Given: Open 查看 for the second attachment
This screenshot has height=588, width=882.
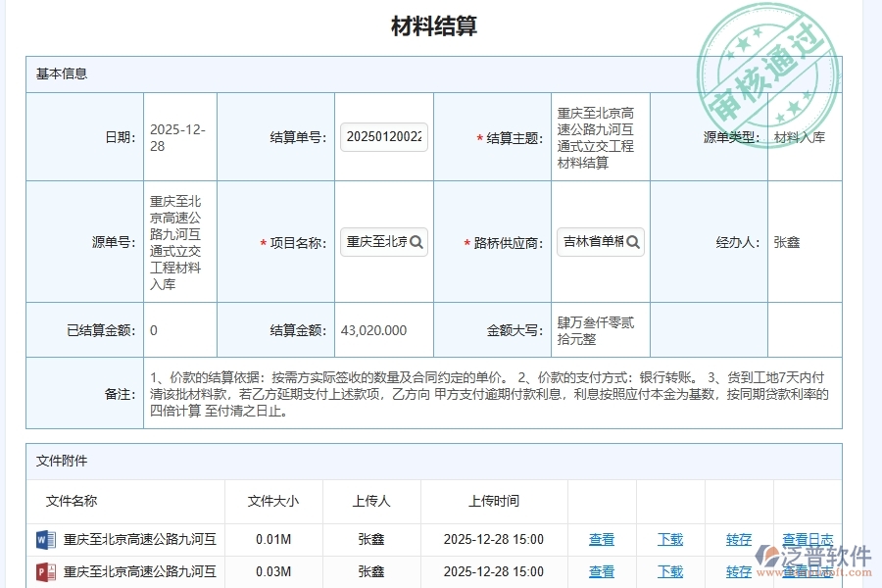Looking at the screenshot, I should [x=602, y=572].
